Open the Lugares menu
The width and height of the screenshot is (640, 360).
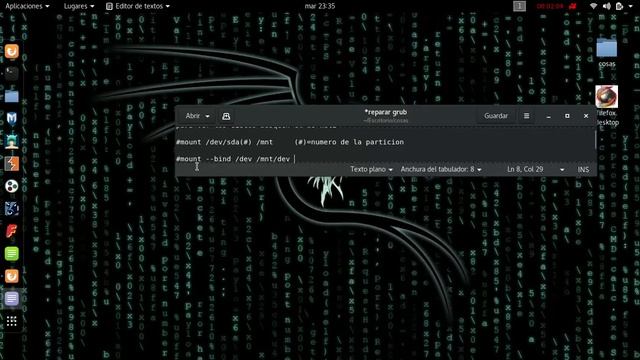pos(78,6)
